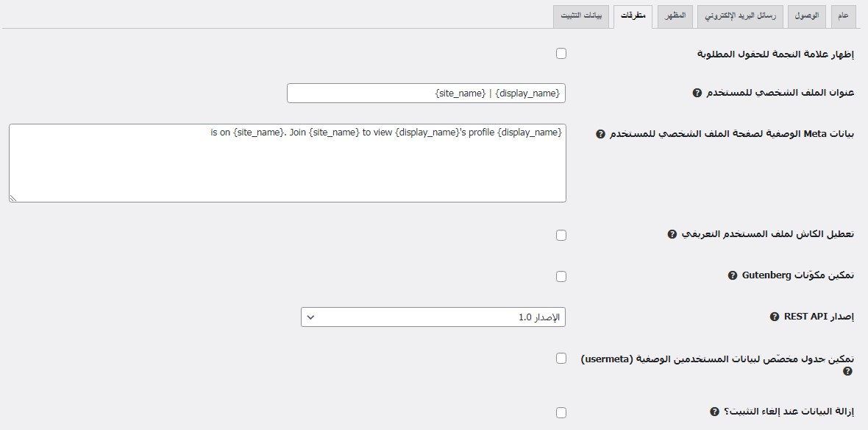Screen dimensions: 868x430
Task: Open the بيانات التثبيت (Install Info) tab
Action: click(581, 16)
